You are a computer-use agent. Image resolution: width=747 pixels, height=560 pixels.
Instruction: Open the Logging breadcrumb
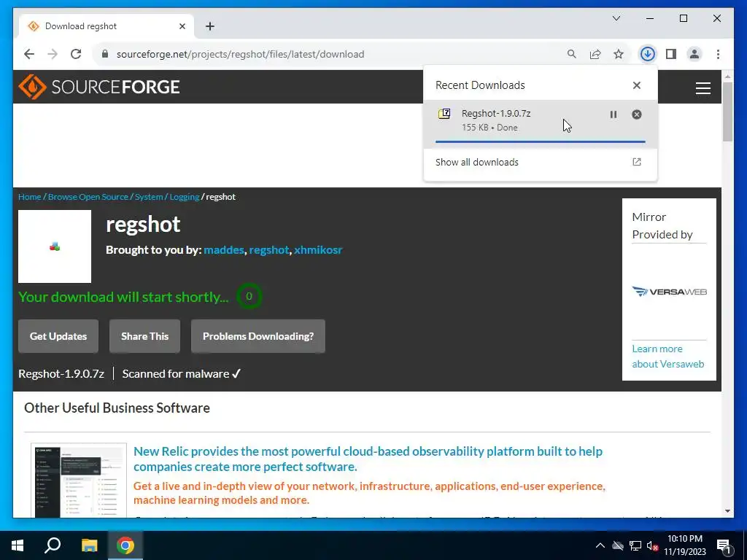(185, 197)
